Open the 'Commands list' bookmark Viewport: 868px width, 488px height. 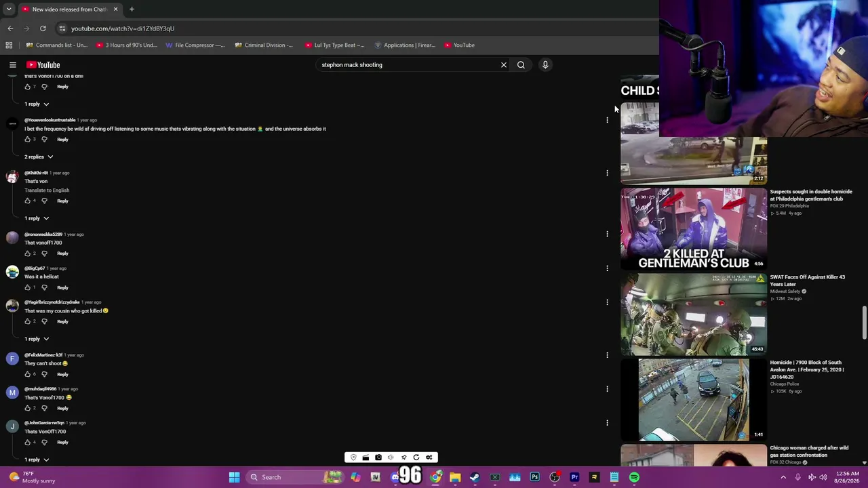tap(57, 45)
